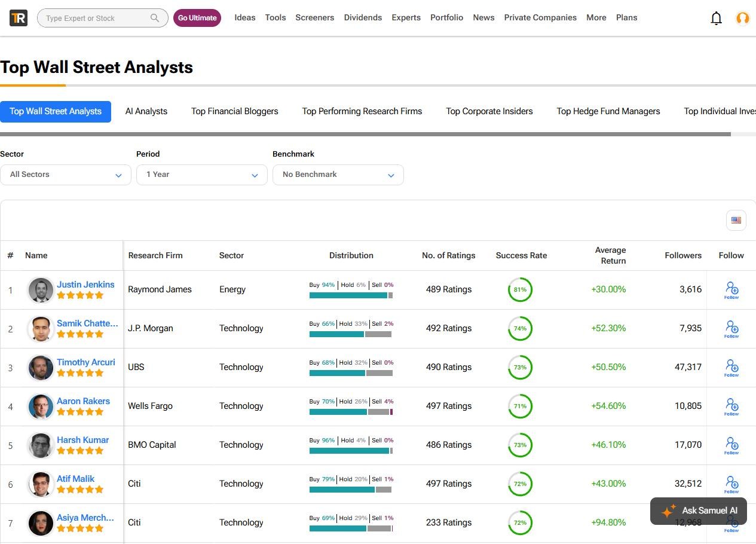
Task: Open the Plans page
Action: point(627,17)
